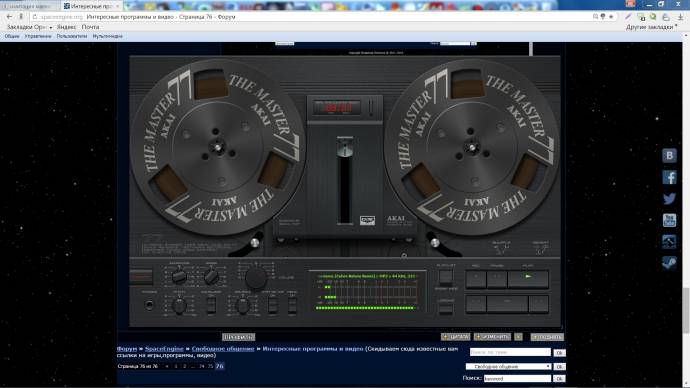The width and height of the screenshot is (690, 388).
Task: Click the headphone jack on the deck
Action: [149, 305]
